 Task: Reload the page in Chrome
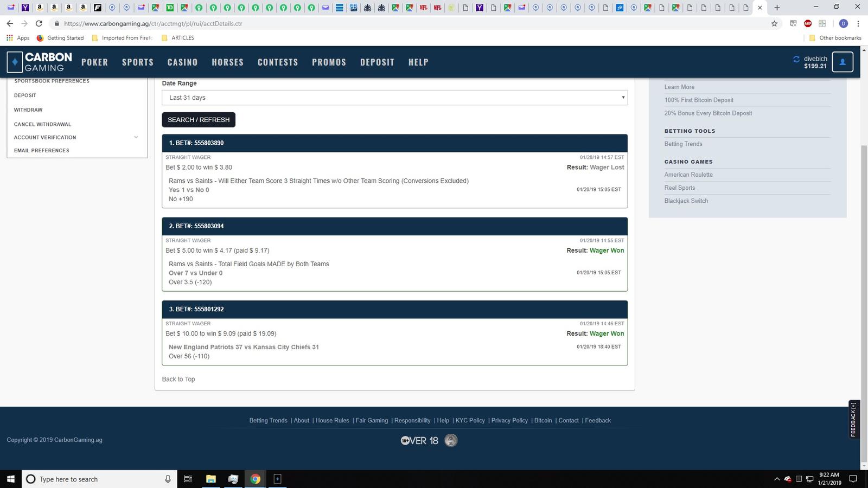pyautogui.click(x=39, y=23)
